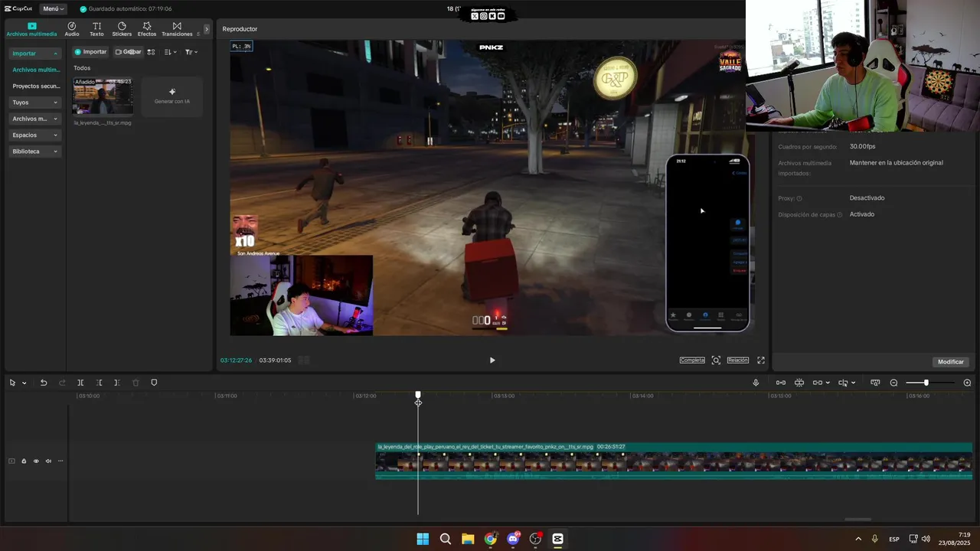The height and width of the screenshot is (551, 980).
Task: Open Discord from taskbar
Action: 513,539
